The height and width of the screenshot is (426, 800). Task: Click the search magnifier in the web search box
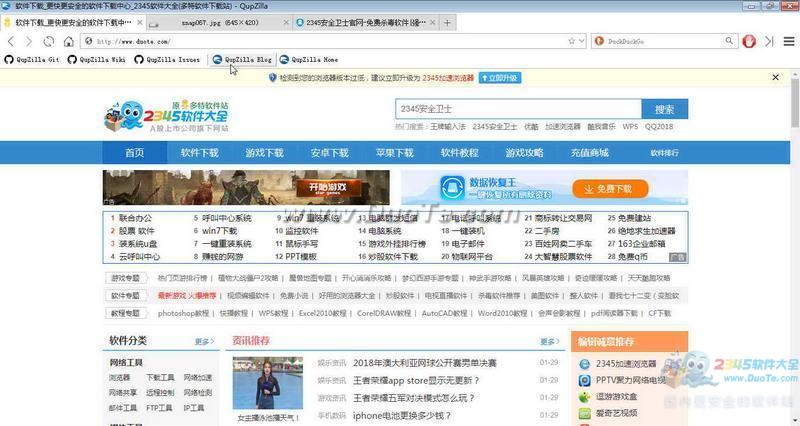click(729, 41)
